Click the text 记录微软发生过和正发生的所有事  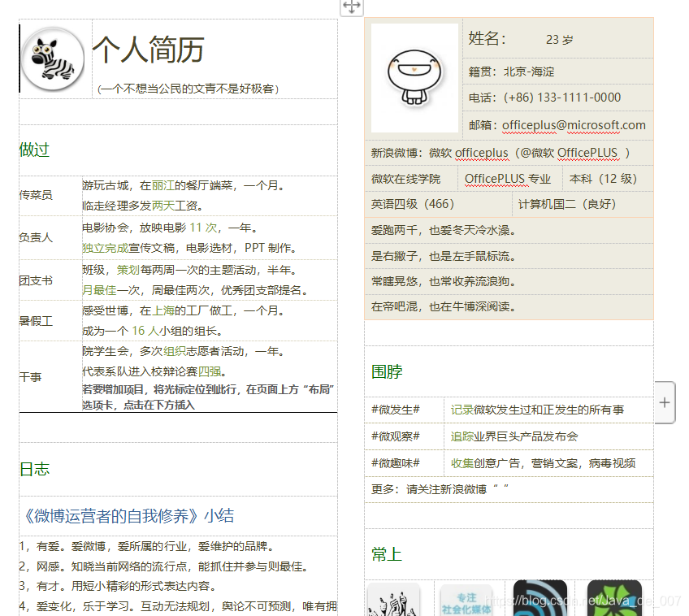pyautogui.click(x=537, y=410)
